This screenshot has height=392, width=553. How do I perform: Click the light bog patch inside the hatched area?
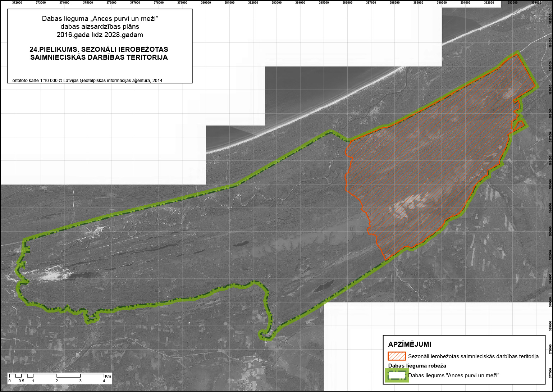pos(410,205)
